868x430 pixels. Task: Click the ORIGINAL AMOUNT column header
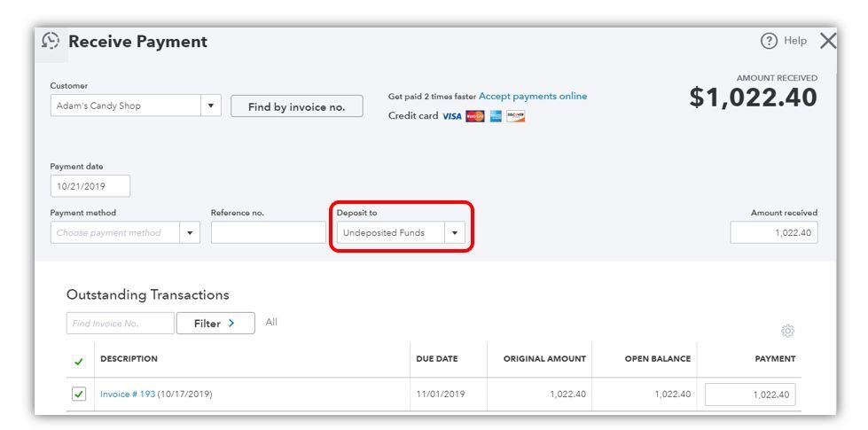point(544,358)
